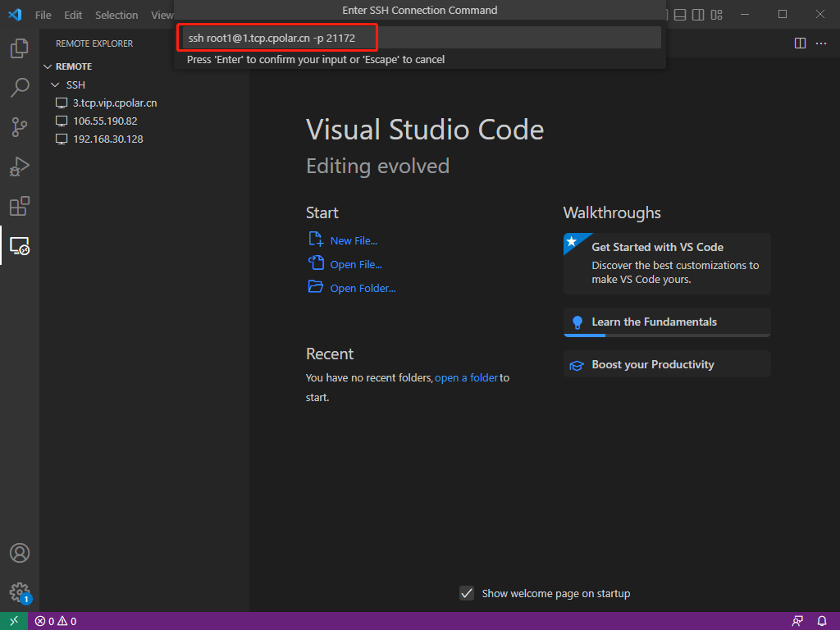Open the Run and Debug view
This screenshot has width=840, height=630.
[20, 167]
